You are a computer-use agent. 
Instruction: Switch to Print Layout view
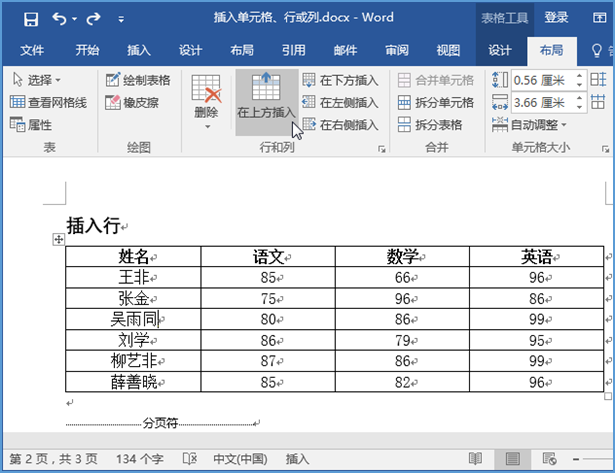pyautogui.click(x=512, y=458)
